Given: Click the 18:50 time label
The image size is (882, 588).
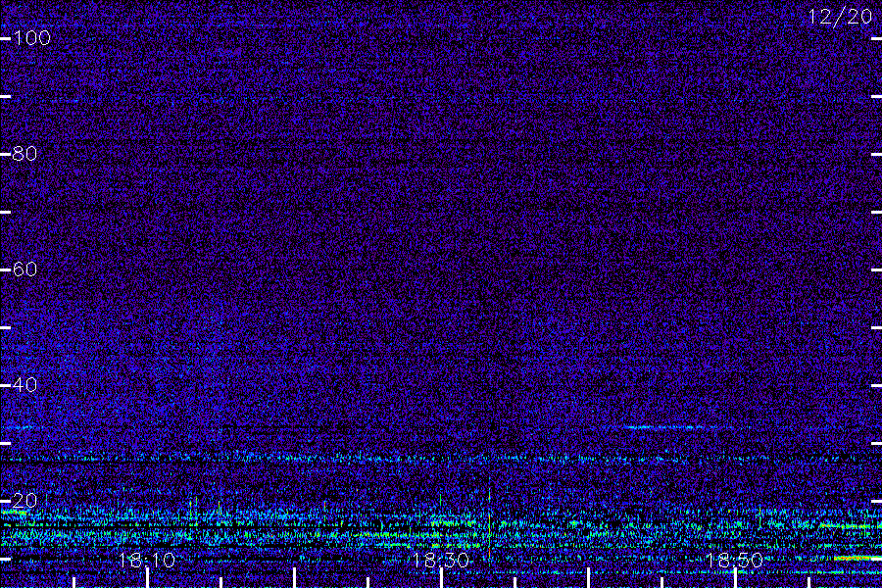Looking at the screenshot, I should (x=735, y=560).
